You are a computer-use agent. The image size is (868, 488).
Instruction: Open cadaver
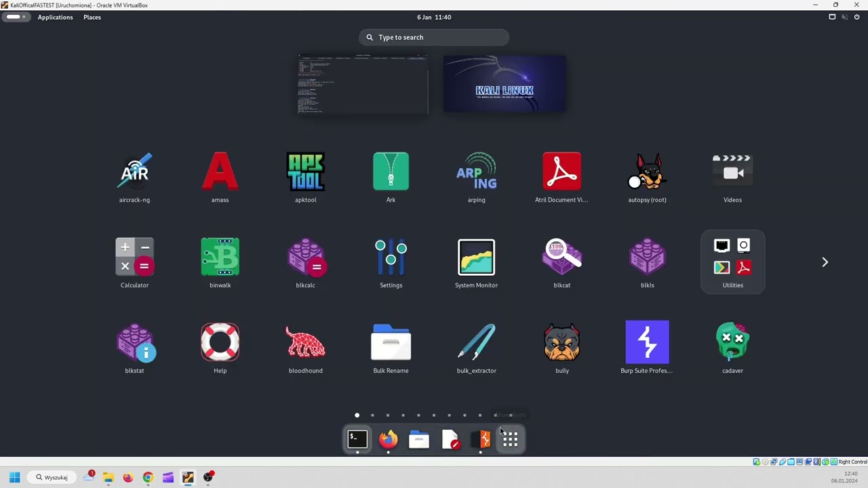tap(732, 348)
